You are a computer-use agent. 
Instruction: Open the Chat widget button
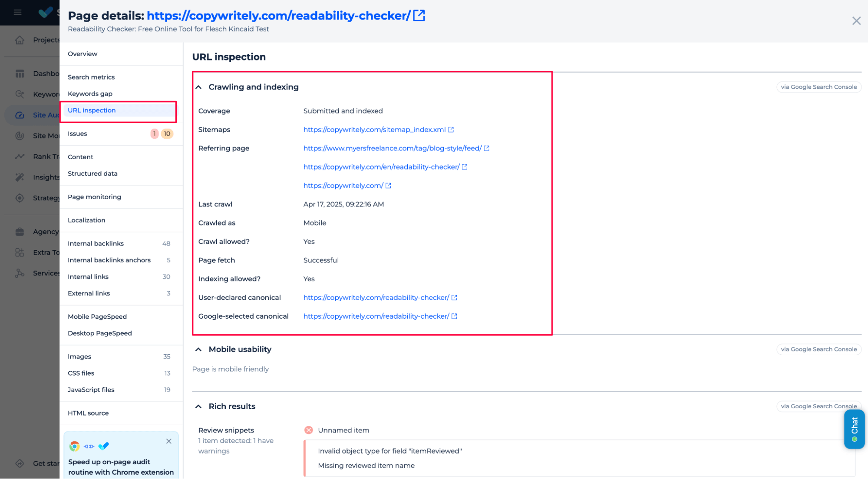pyautogui.click(x=854, y=429)
